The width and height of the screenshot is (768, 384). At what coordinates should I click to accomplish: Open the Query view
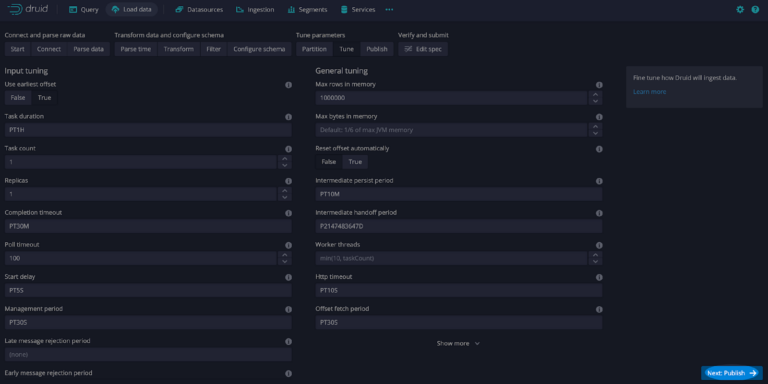coord(84,9)
